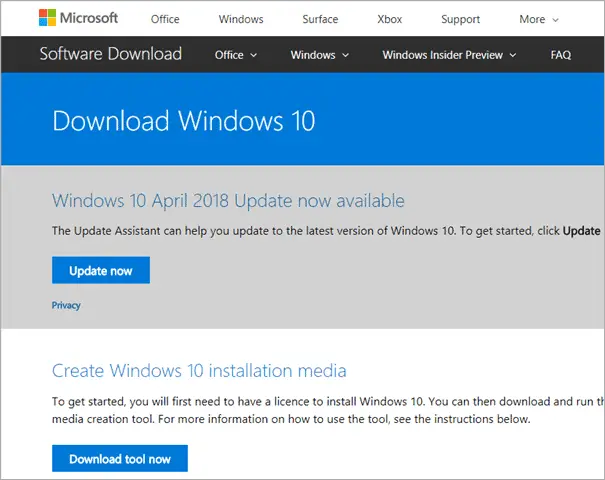Go to the Surface page
Screen dimensions: 605x480
(x=320, y=19)
